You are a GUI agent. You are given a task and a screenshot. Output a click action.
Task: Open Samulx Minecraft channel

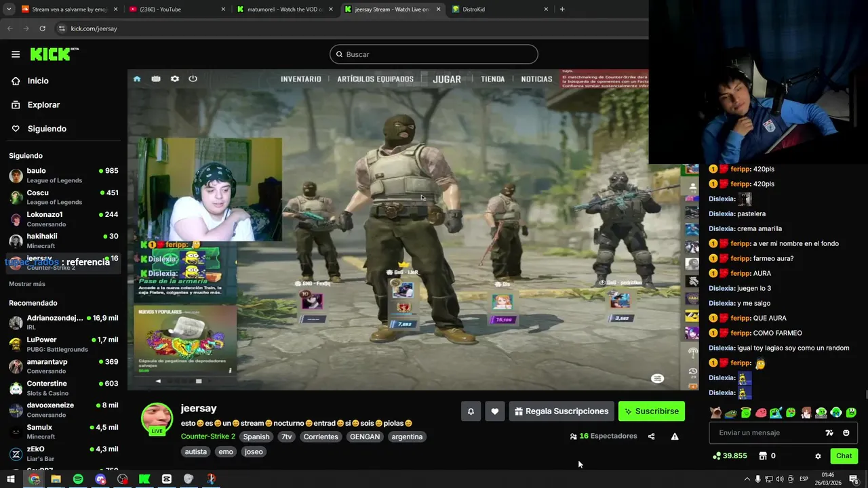(64, 432)
